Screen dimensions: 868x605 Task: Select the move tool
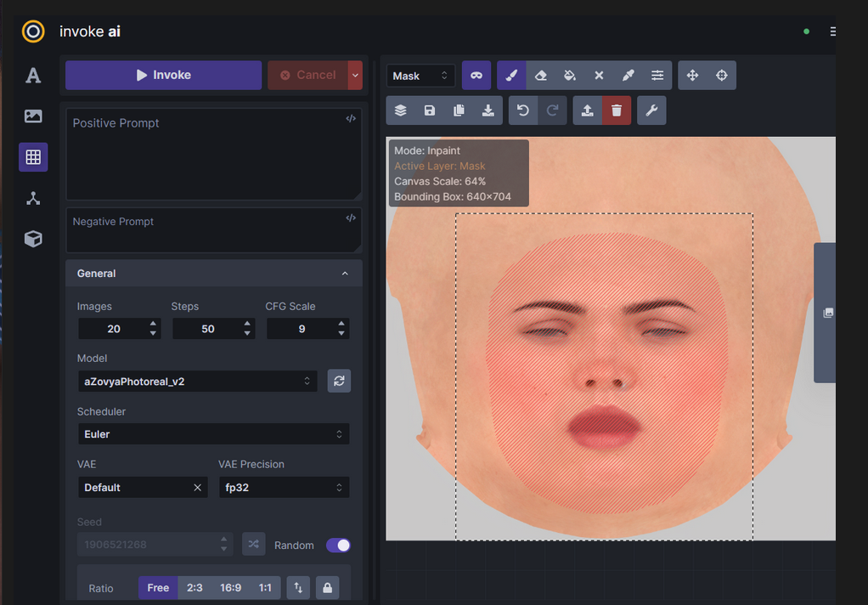click(692, 76)
